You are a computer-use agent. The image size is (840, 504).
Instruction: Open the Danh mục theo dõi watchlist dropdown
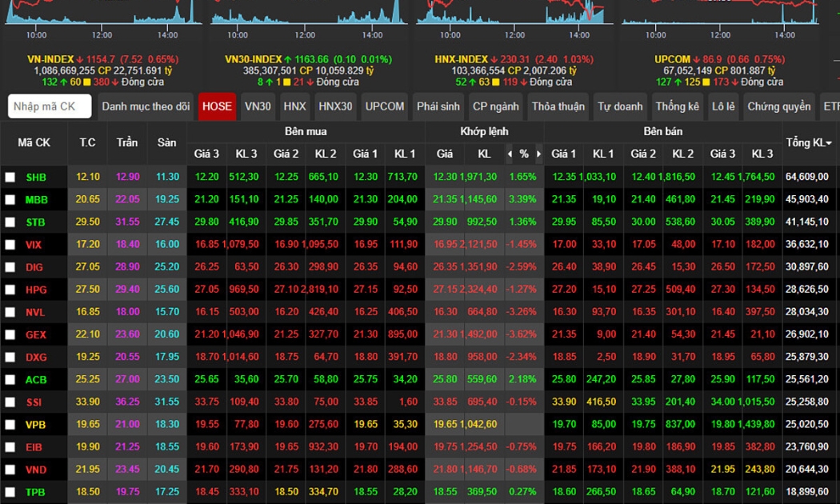tap(146, 106)
